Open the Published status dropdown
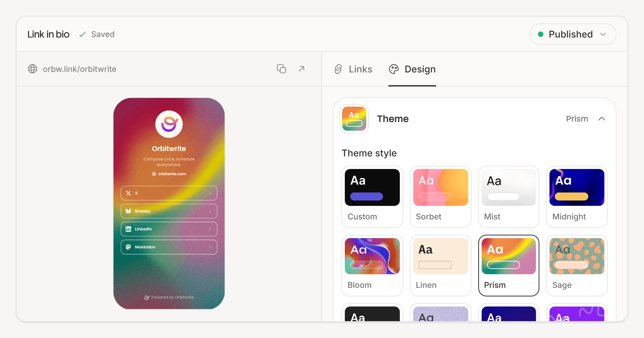The height and width of the screenshot is (338, 644). 573,34
